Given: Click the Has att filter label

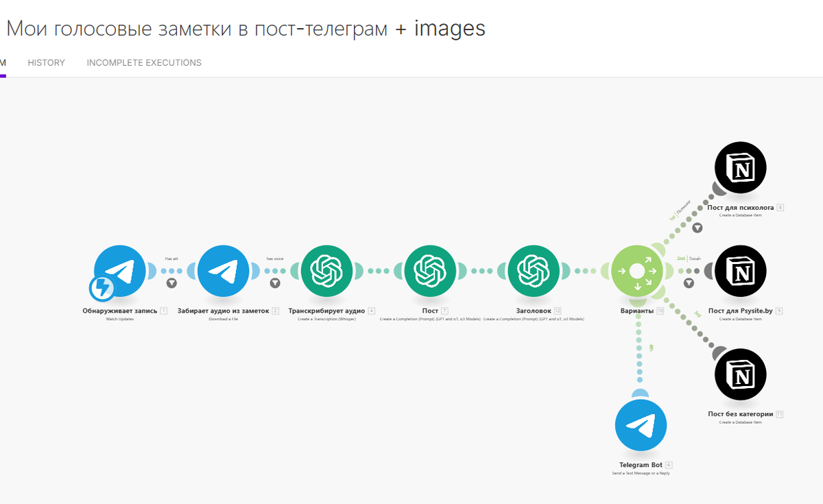Looking at the screenshot, I should coord(171,259).
